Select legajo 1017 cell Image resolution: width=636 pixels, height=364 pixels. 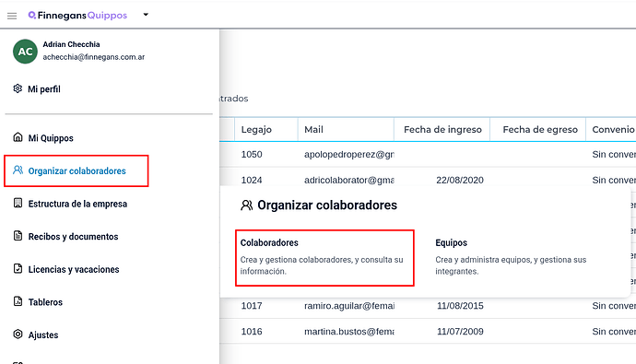[252, 306]
